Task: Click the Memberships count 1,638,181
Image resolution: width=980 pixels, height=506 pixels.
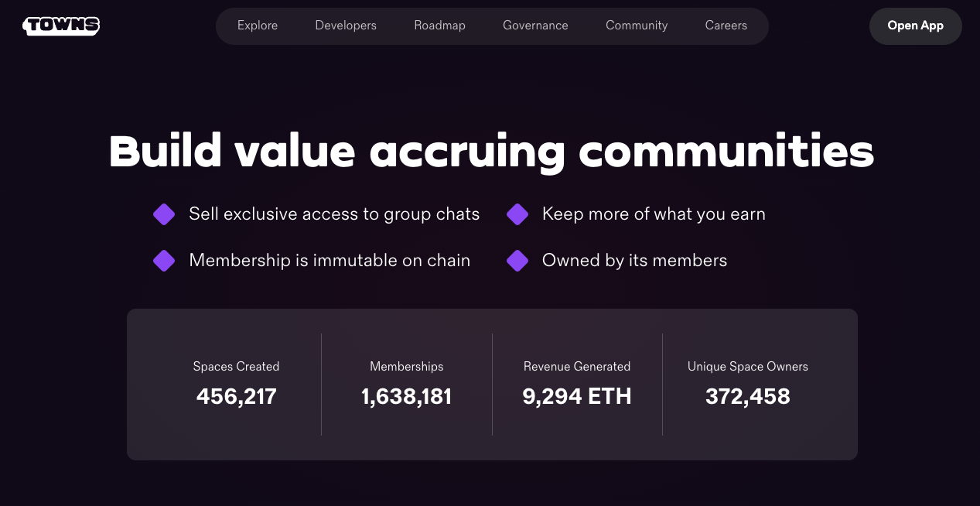Action: pos(406,396)
